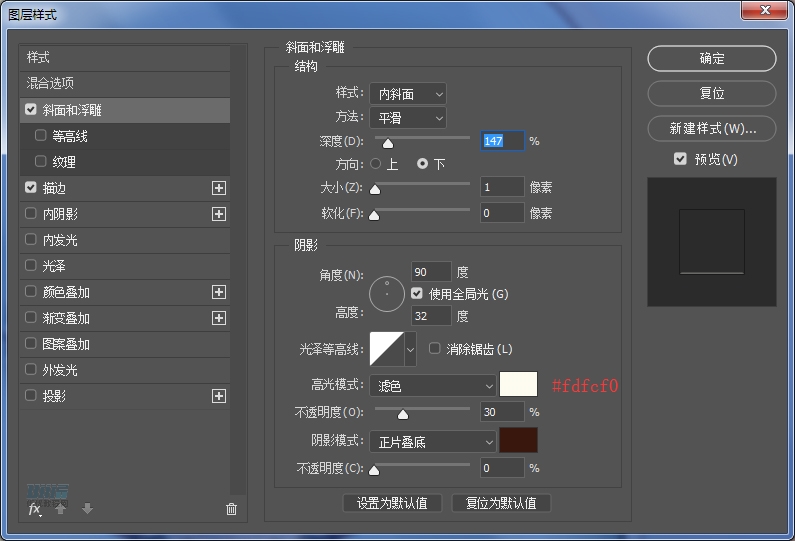The width and height of the screenshot is (795, 541).
Task: Click the move effect down arrow
Action: tap(87, 509)
